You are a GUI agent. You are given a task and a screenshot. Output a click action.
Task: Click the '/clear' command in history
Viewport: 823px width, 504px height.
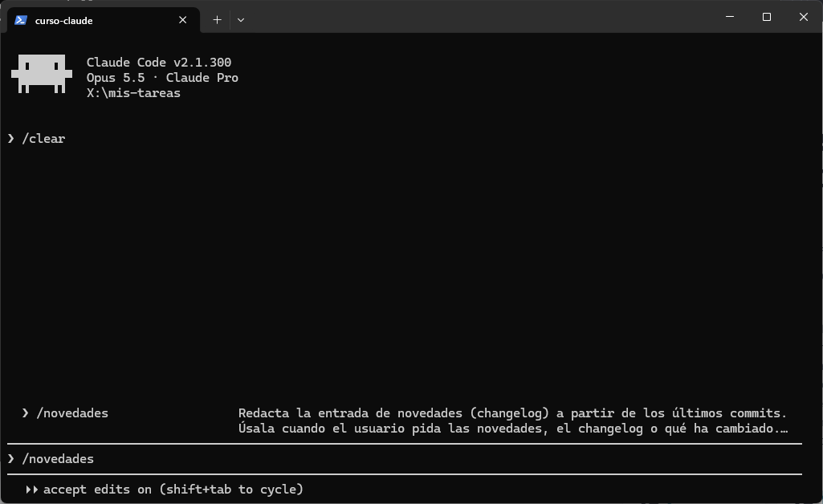coord(43,139)
